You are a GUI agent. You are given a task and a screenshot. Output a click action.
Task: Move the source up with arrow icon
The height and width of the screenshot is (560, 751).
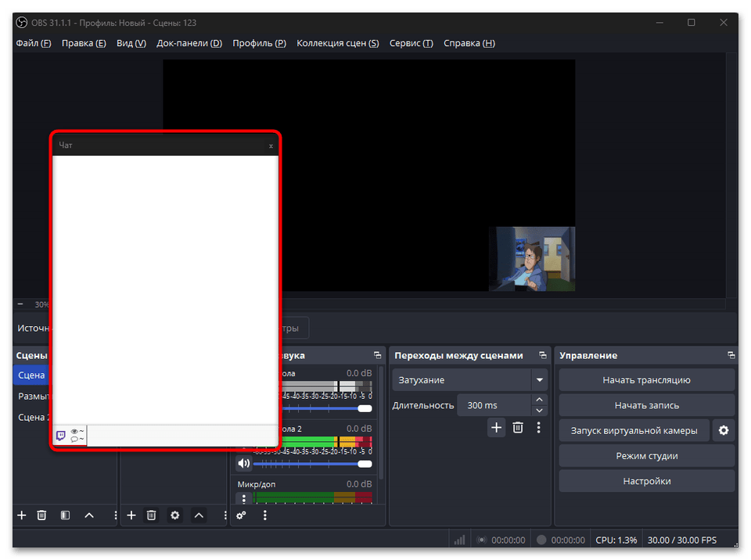pyautogui.click(x=199, y=515)
